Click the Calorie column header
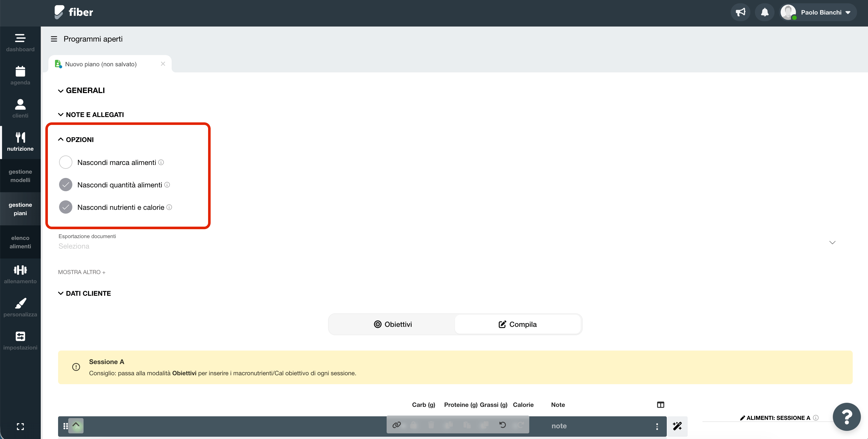This screenshot has width=868, height=439. [x=523, y=405]
